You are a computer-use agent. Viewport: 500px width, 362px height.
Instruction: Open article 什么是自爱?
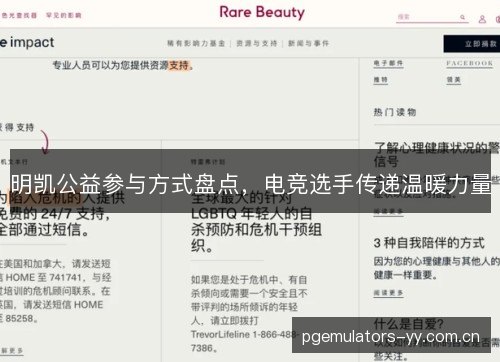coord(408,324)
